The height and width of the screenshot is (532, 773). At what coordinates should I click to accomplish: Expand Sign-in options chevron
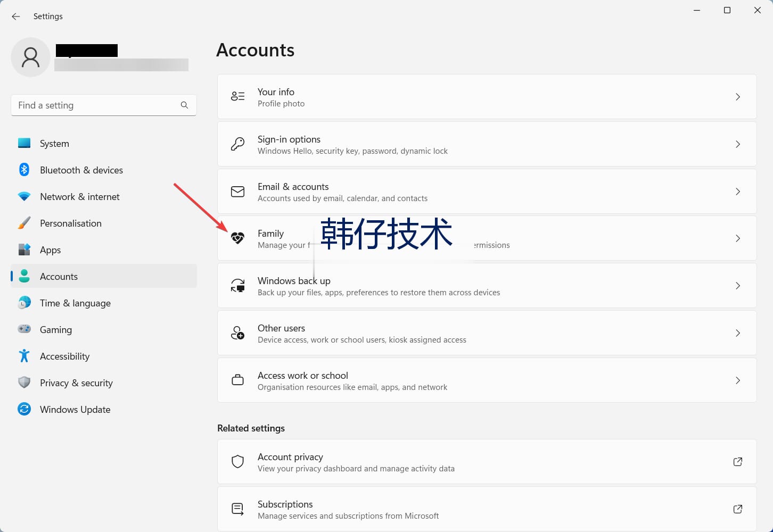(738, 144)
